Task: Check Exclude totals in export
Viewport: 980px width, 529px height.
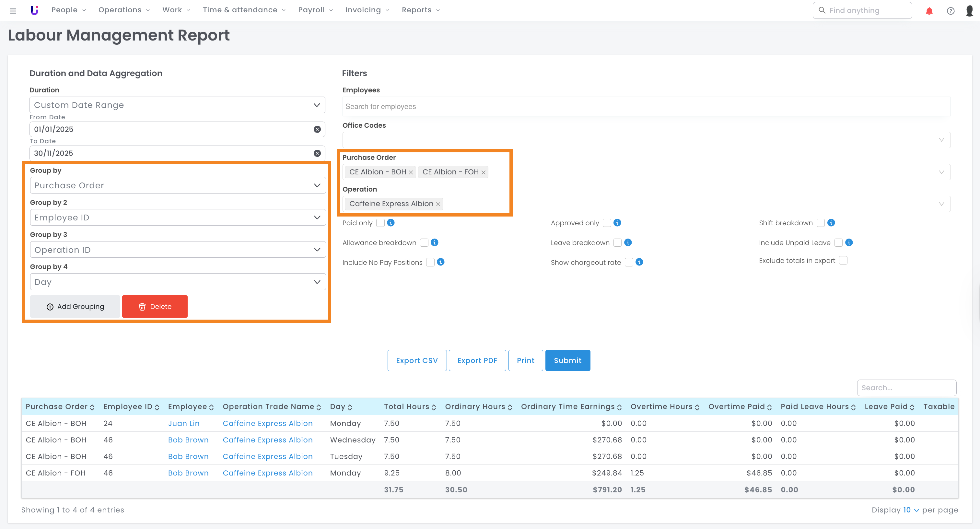Action: (x=843, y=260)
